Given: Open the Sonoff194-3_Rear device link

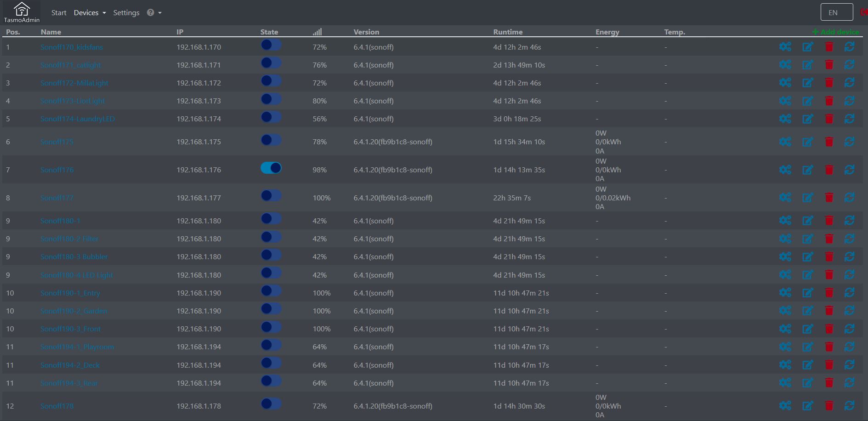Looking at the screenshot, I should click(69, 383).
